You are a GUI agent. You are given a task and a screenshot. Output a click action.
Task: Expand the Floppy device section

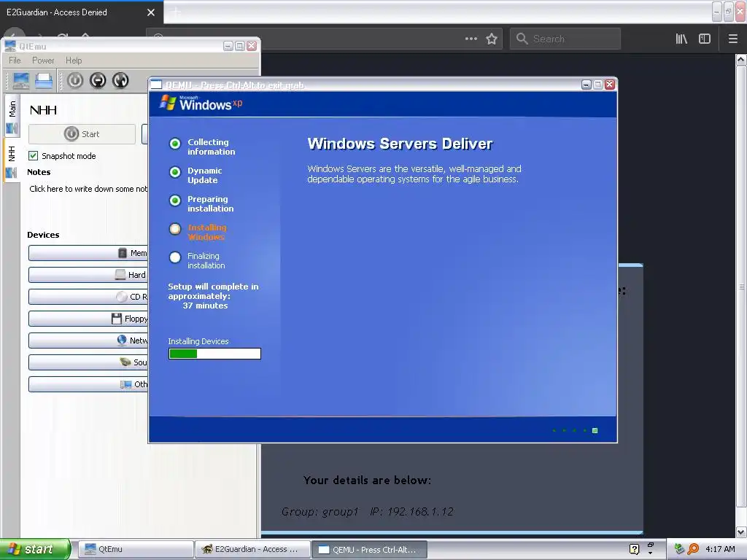click(x=88, y=319)
